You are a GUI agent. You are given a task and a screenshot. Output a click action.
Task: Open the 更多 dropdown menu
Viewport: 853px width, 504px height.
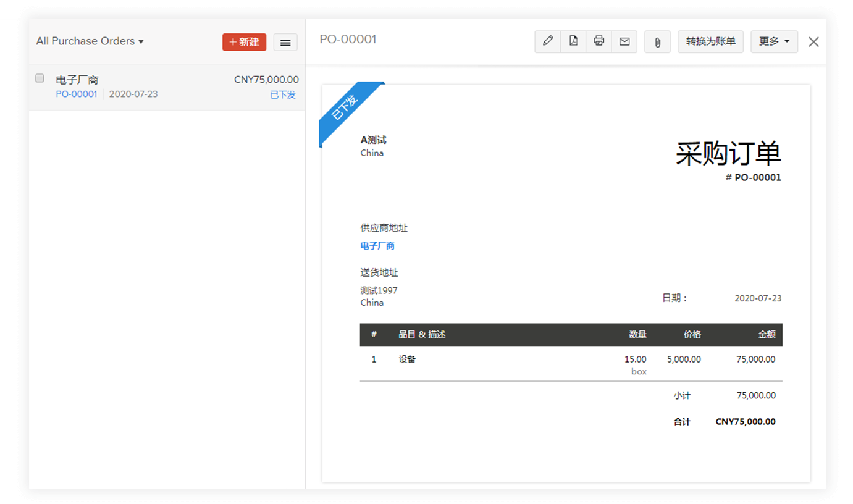tap(774, 41)
